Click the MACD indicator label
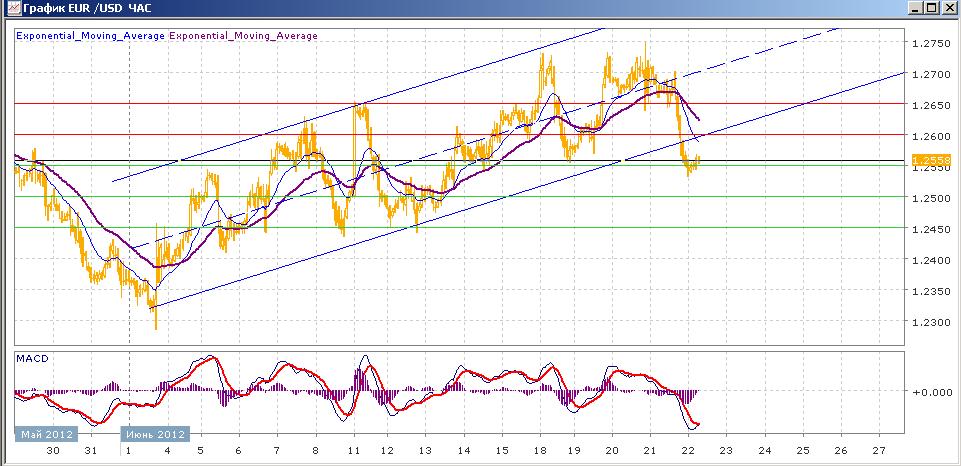The image size is (961, 466). pos(32,359)
